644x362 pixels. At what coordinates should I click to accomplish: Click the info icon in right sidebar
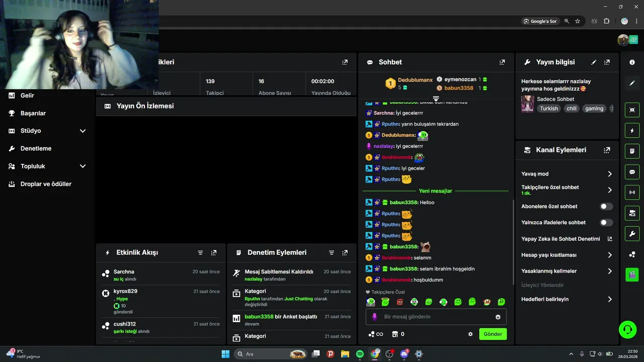pos(632,62)
